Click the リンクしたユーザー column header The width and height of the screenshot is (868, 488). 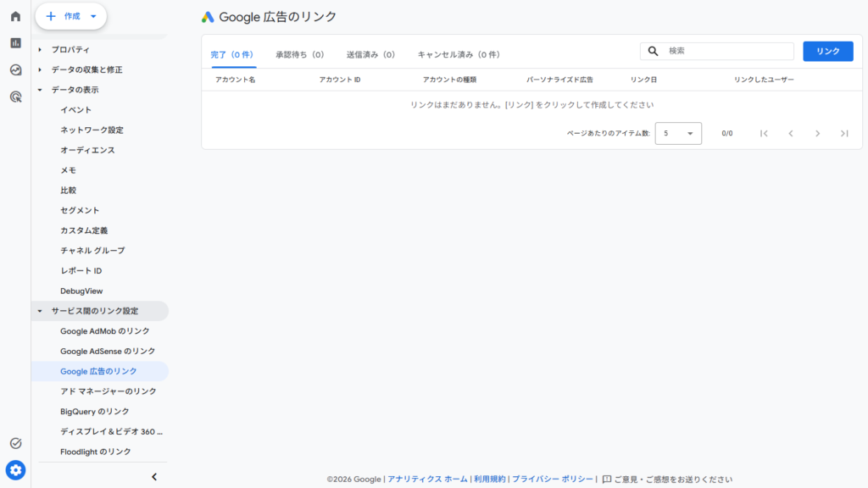(x=764, y=80)
